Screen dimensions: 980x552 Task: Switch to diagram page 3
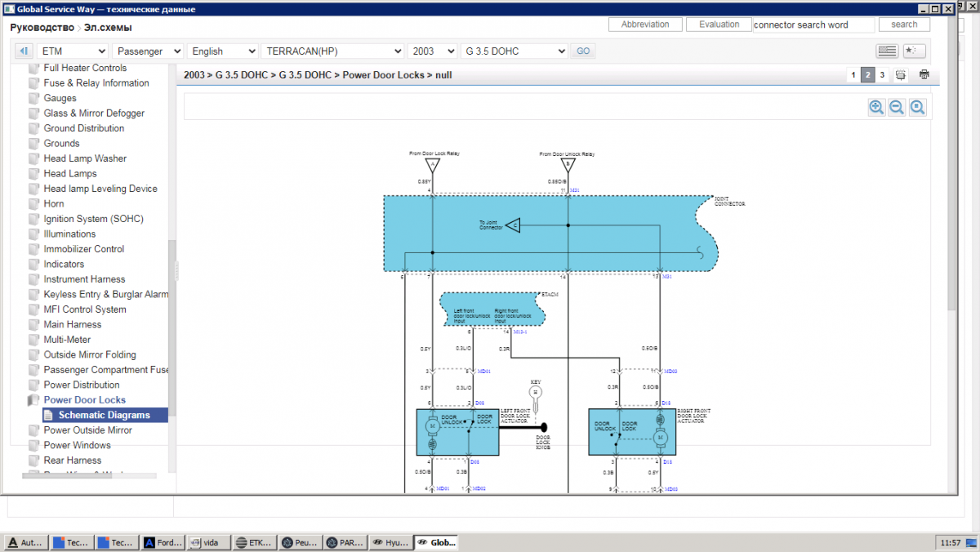pos(882,75)
